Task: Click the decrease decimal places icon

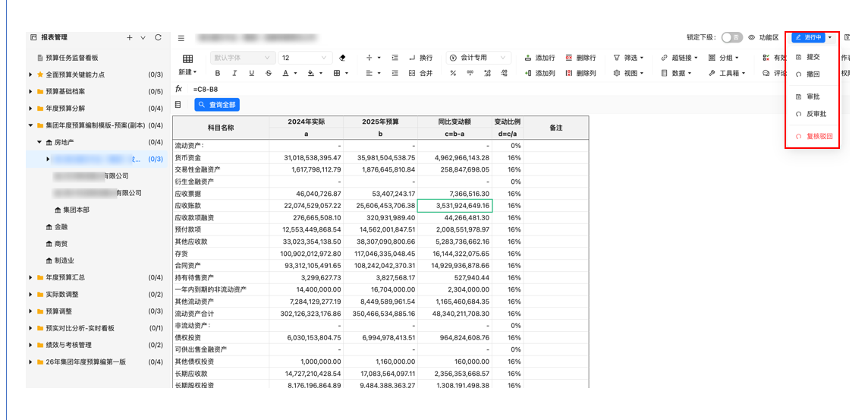Action: click(x=504, y=73)
